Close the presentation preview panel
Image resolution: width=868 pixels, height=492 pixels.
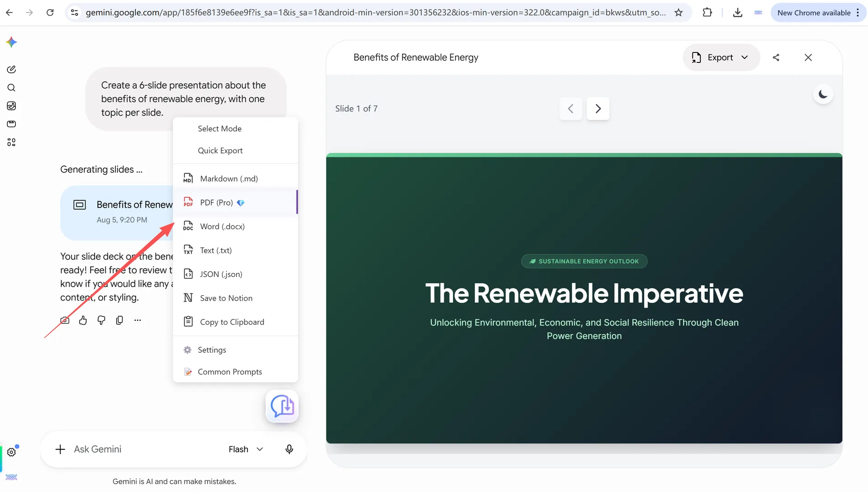808,57
